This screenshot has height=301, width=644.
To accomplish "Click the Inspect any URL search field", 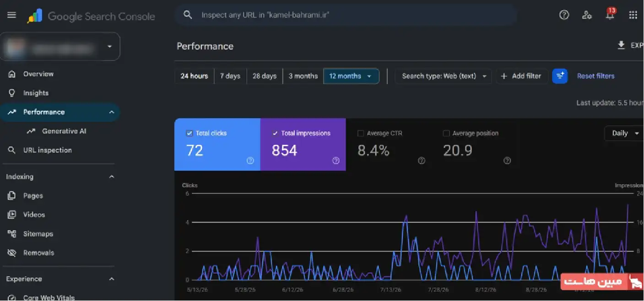I will pos(346,15).
